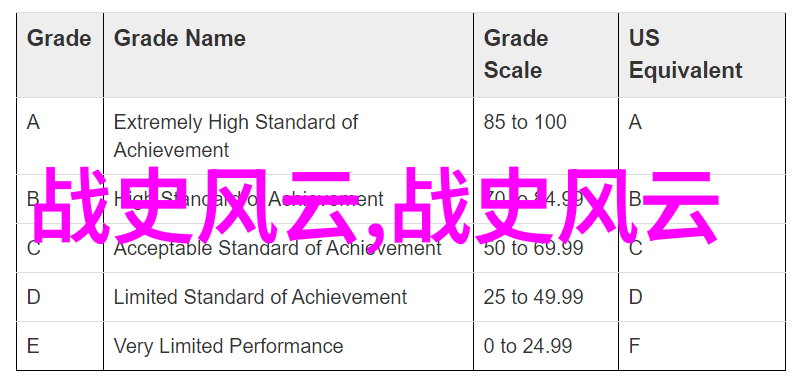Click Extremely High Standard of Achievement text
The height and width of the screenshot is (391, 804).
235,136
